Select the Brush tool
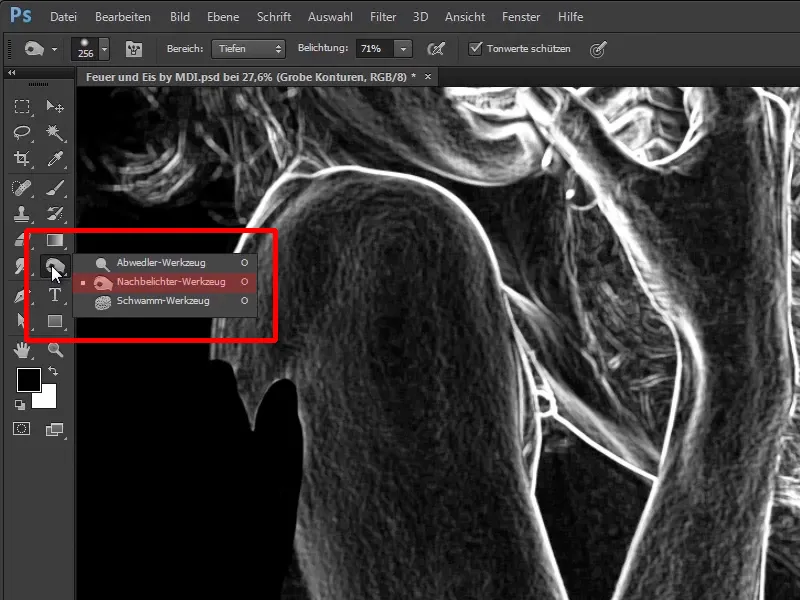The image size is (800, 600). pyautogui.click(x=55, y=188)
